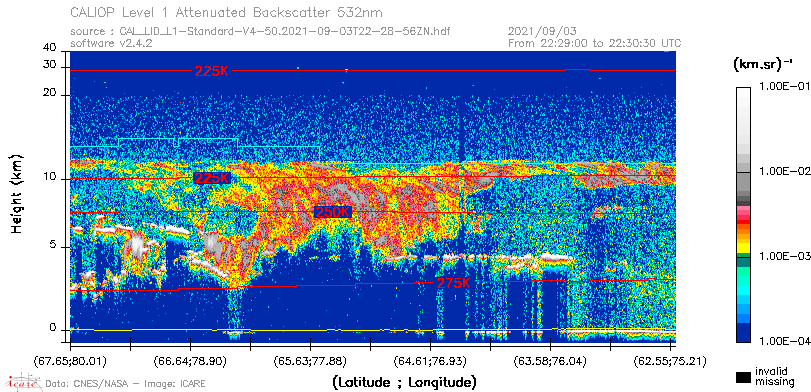
Task: Click the (km.sr)-1 units label
Action: (x=763, y=64)
